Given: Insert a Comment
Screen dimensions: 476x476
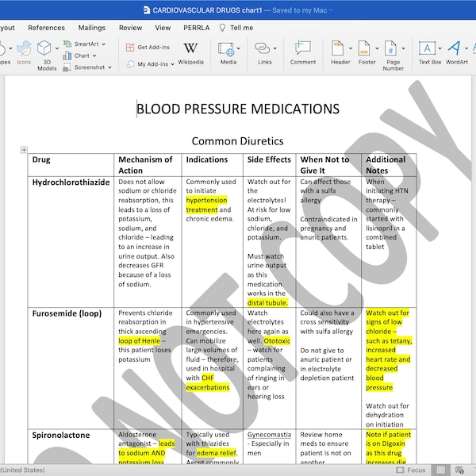Looking at the screenshot, I should [303, 53].
